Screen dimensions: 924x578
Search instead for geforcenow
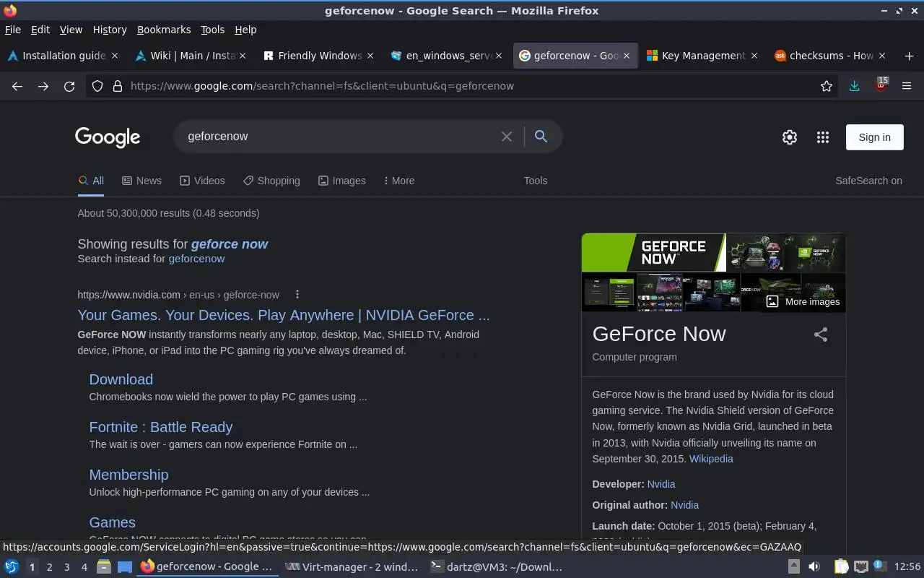(196, 259)
